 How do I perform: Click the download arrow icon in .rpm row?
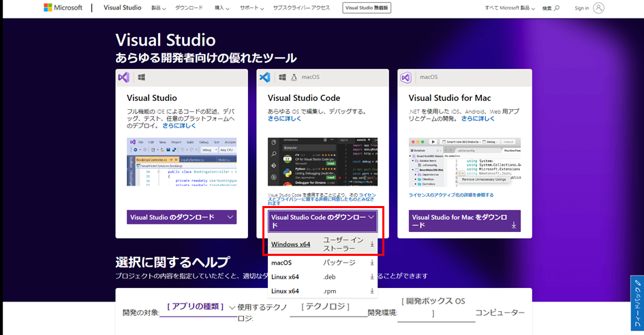point(371,291)
